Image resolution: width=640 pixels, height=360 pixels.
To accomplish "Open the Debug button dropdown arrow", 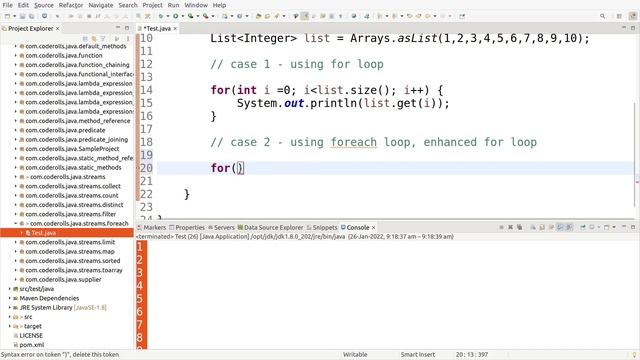I will [167, 16].
